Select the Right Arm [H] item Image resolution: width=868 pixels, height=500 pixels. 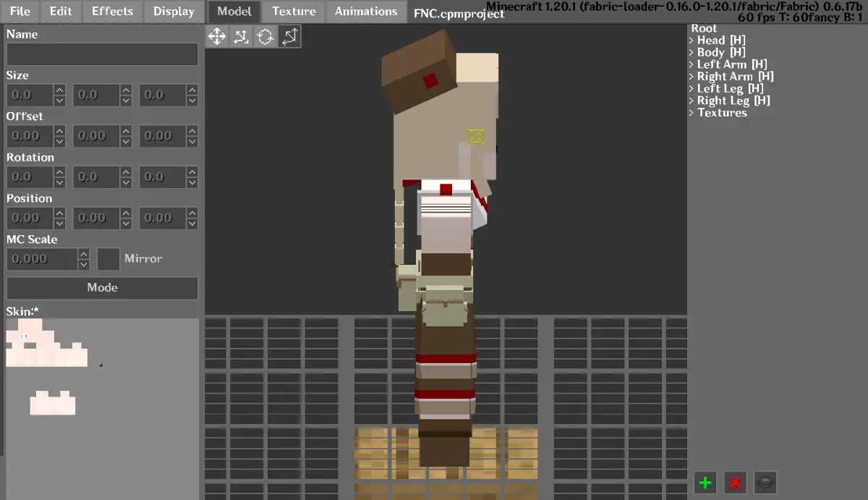[735, 76]
